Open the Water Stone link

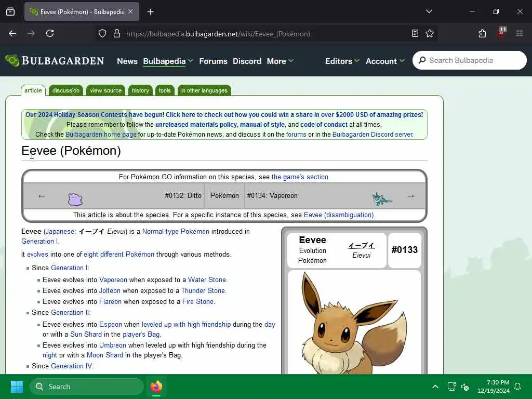click(x=207, y=280)
